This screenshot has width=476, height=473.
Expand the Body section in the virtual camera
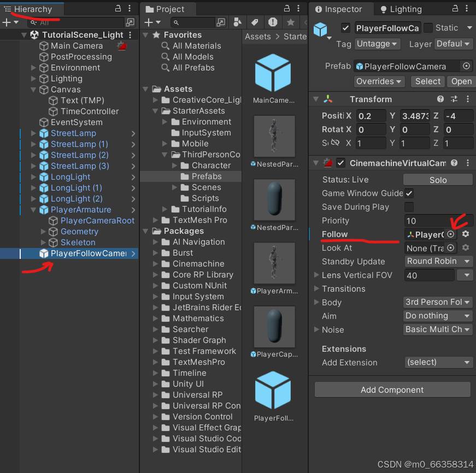(x=316, y=303)
